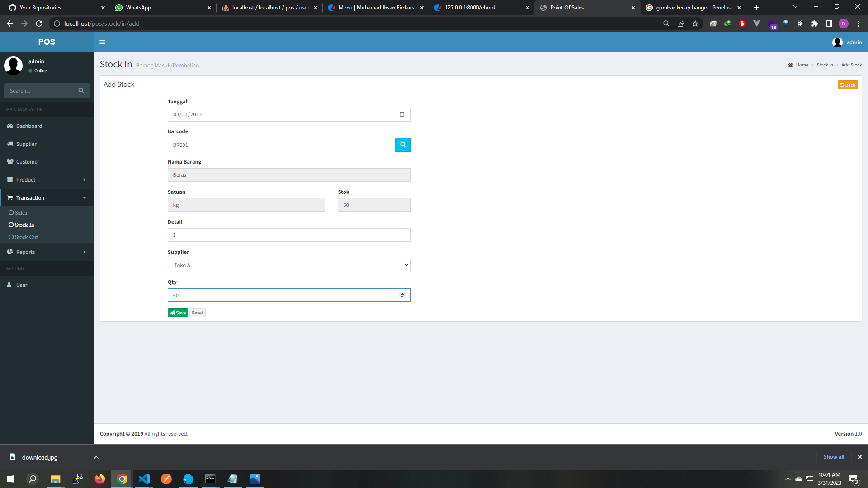The width and height of the screenshot is (868, 488).
Task: Click the Stock In breadcrumb link
Action: 825,65
